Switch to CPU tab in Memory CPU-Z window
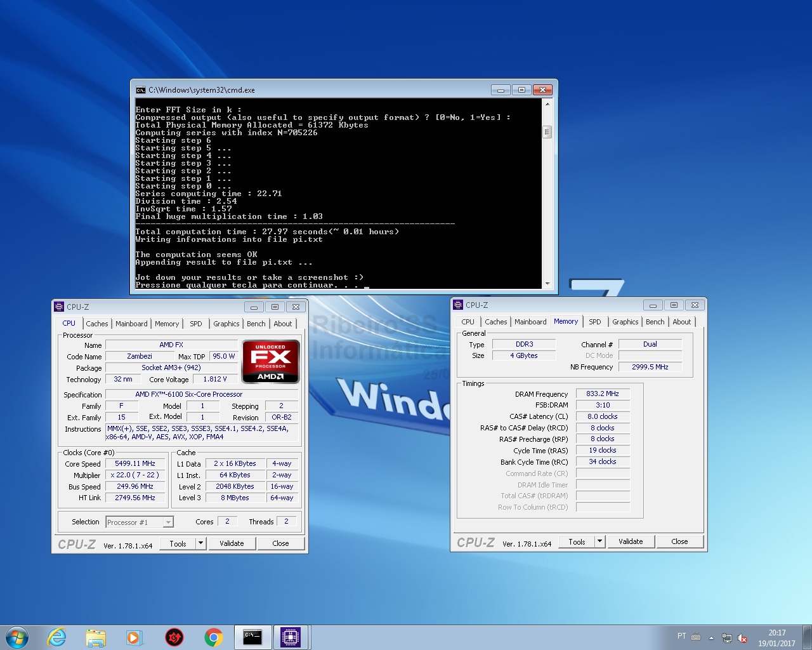Image resolution: width=812 pixels, height=650 pixels. click(468, 322)
